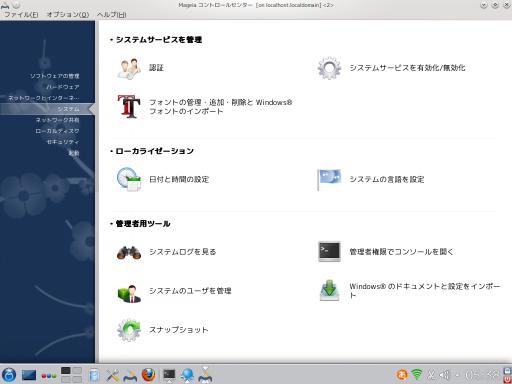
Task: Open オプション(O) menu
Action: (68, 15)
